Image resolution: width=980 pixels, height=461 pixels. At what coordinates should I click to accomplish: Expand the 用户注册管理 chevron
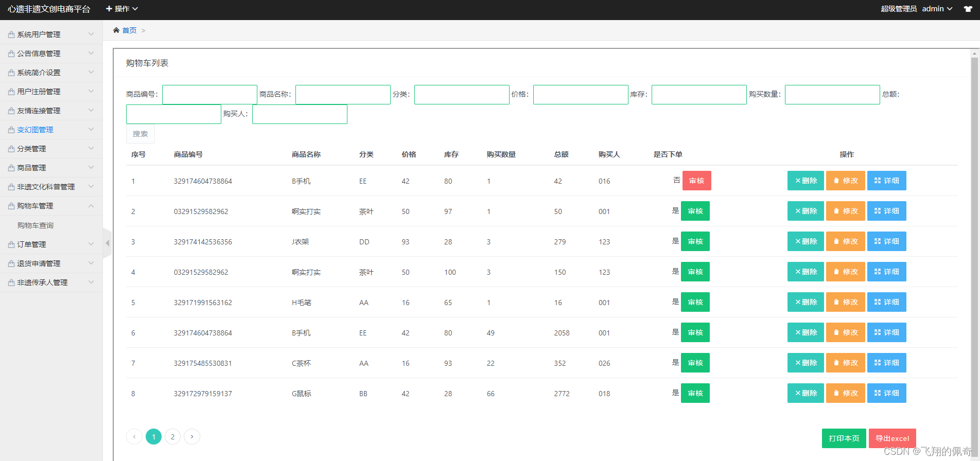[91, 92]
